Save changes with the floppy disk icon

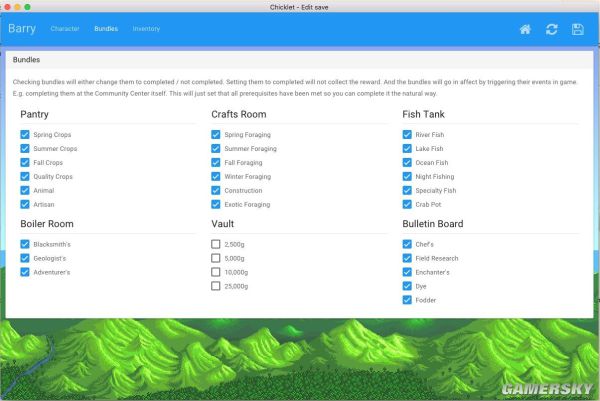coord(577,29)
